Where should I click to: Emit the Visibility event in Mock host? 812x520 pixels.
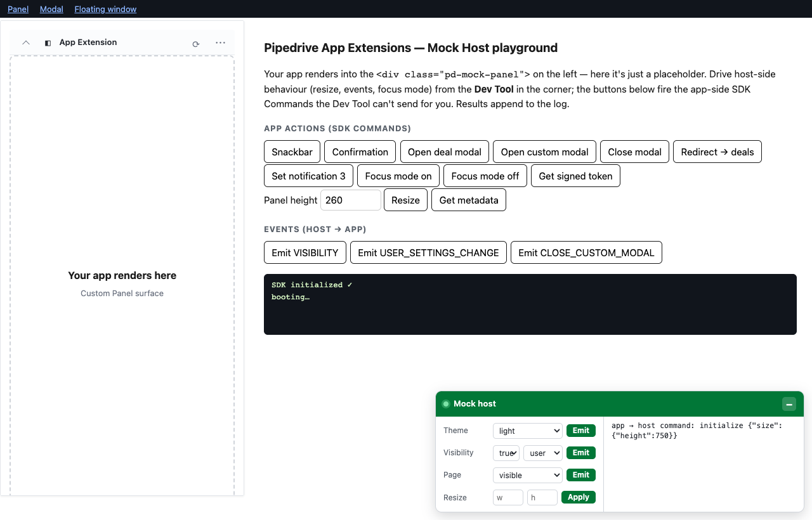tap(581, 453)
